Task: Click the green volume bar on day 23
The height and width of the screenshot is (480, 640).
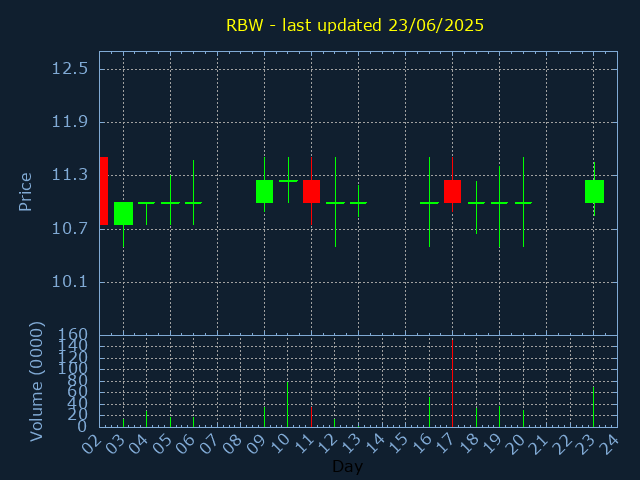Action: pos(593,407)
